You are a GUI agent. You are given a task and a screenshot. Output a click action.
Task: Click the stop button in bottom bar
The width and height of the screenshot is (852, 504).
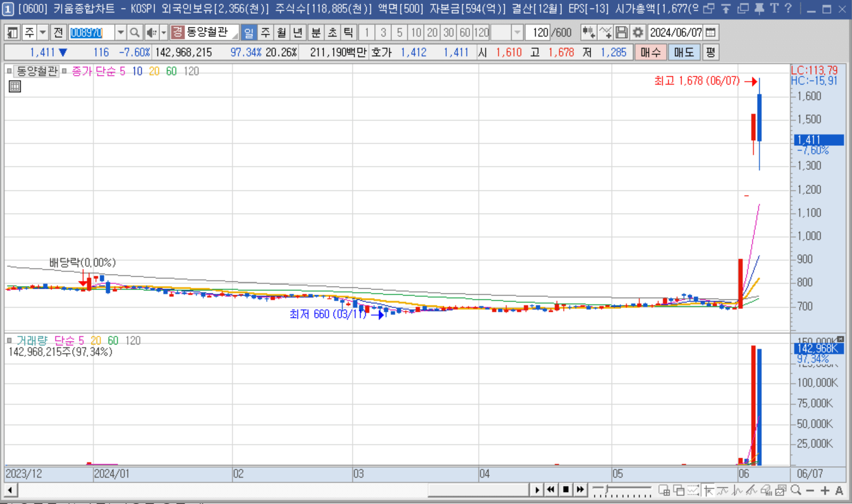(566, 490)
